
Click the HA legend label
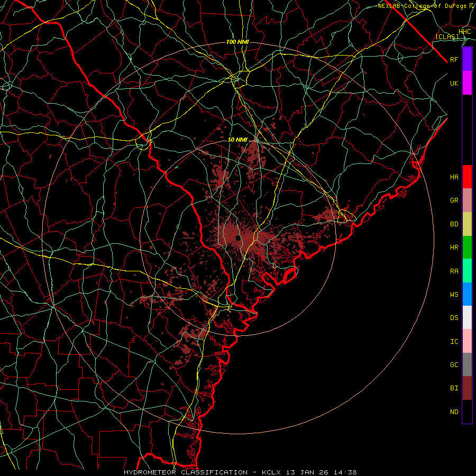pos(454,177)
